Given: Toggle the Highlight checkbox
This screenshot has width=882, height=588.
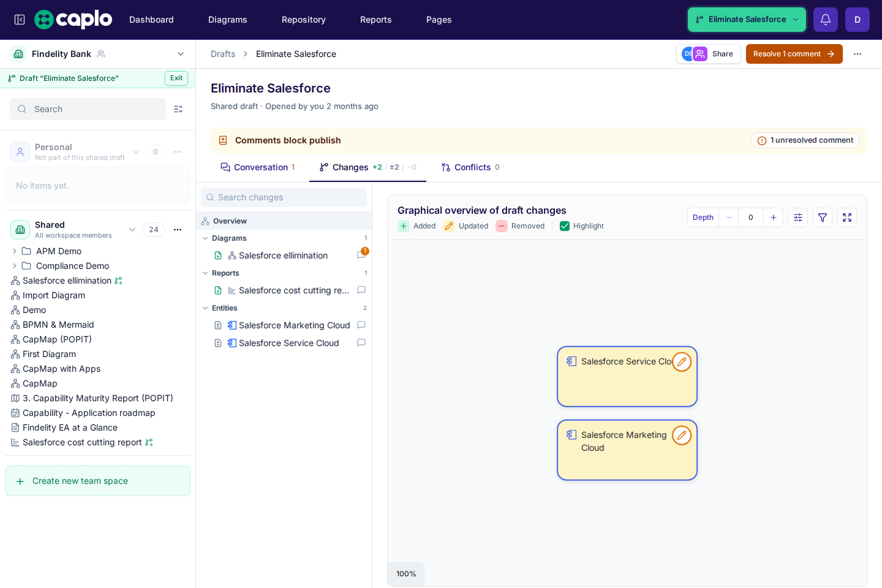Looking at the screenshot, I should point(565,226).
